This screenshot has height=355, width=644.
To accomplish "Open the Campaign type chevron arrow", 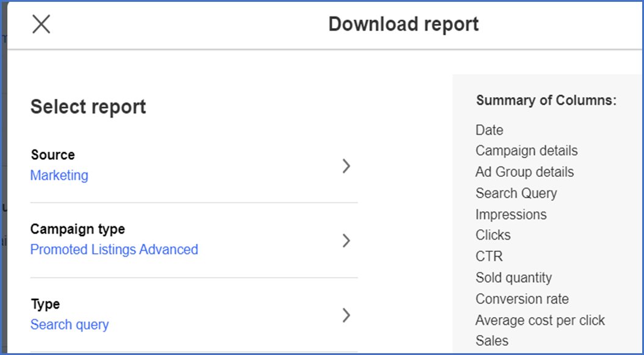I will pyautogui.click(x=346, y=240).
